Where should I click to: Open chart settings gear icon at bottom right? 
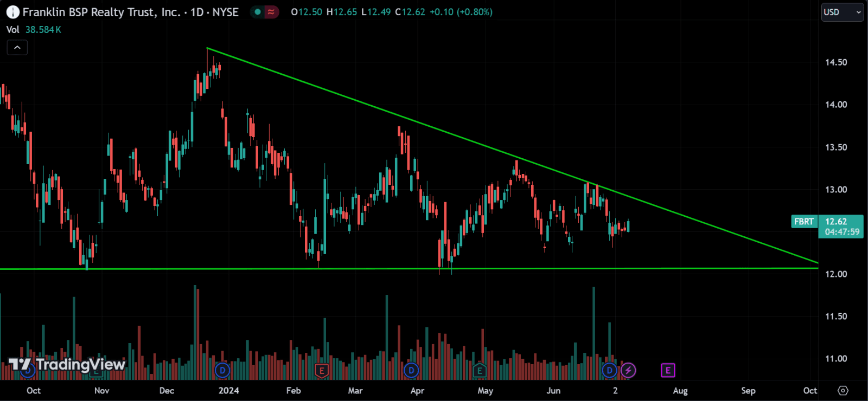(843, 390)
